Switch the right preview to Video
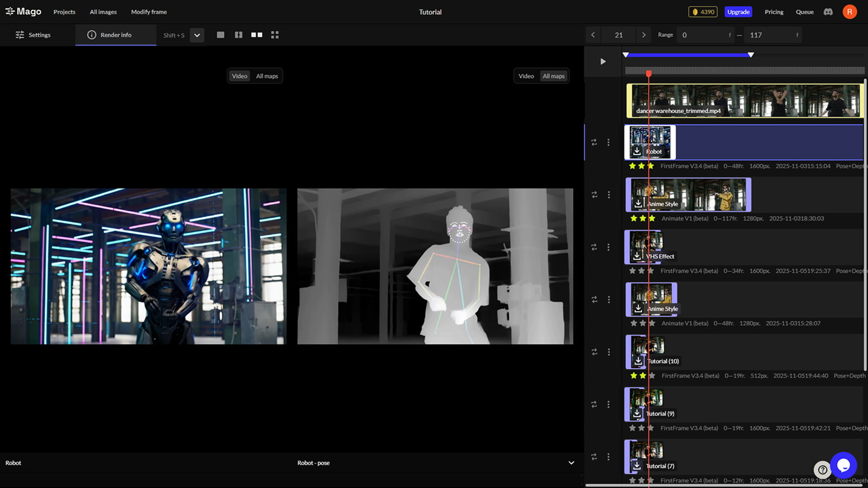Image resolution: width=868 pixels, height=488 pixels. pyautogui.click(x=525, y=76)
